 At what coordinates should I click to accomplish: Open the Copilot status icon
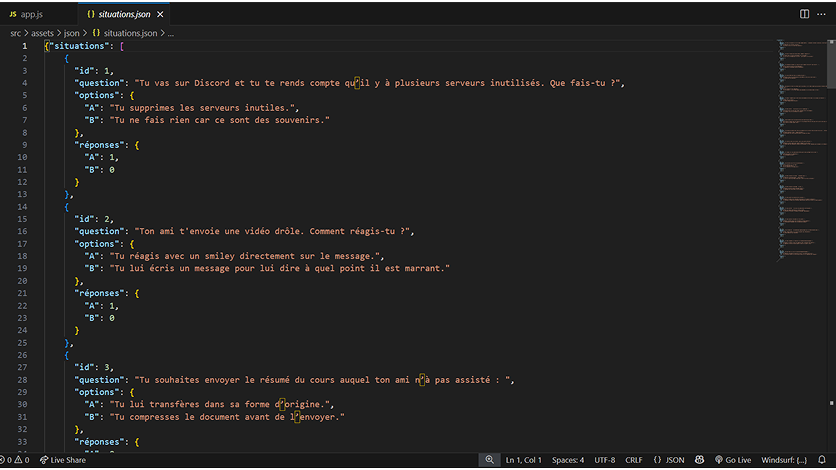[700, 460]
